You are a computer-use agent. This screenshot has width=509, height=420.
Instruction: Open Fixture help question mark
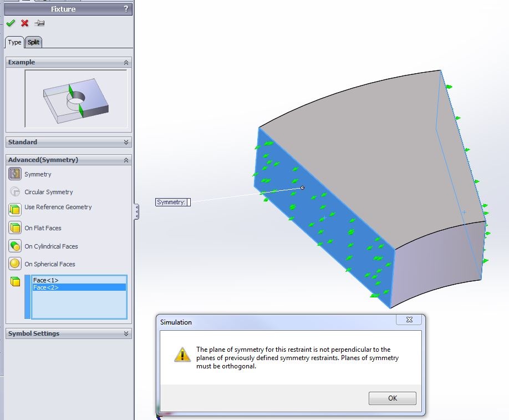click(x=126, y=9)
